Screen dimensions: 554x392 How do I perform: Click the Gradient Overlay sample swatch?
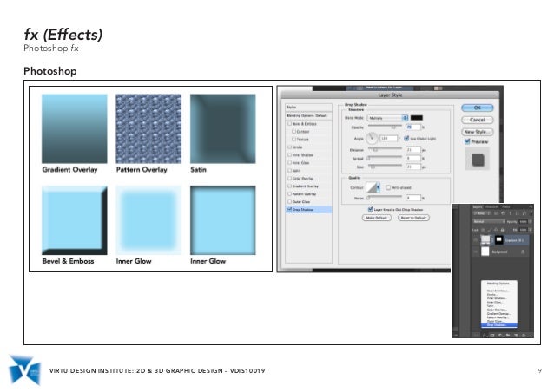pyautogui.click(x=74, y=128)
